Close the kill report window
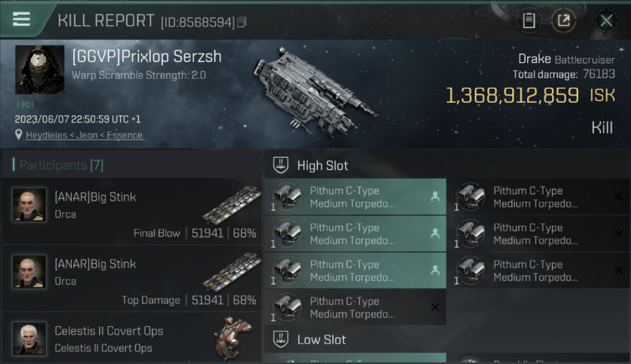The height and width of the screenshot is (364, 631). pos(606,20)
